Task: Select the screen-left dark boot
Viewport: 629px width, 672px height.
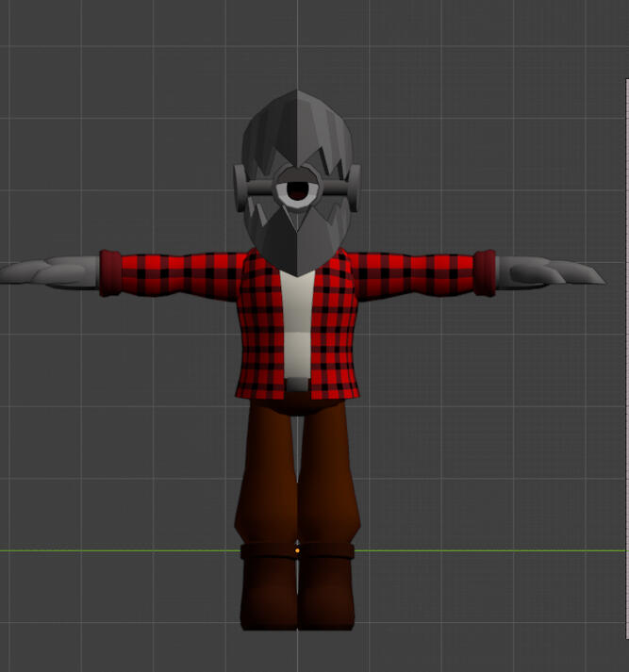Action: (269, 588)
